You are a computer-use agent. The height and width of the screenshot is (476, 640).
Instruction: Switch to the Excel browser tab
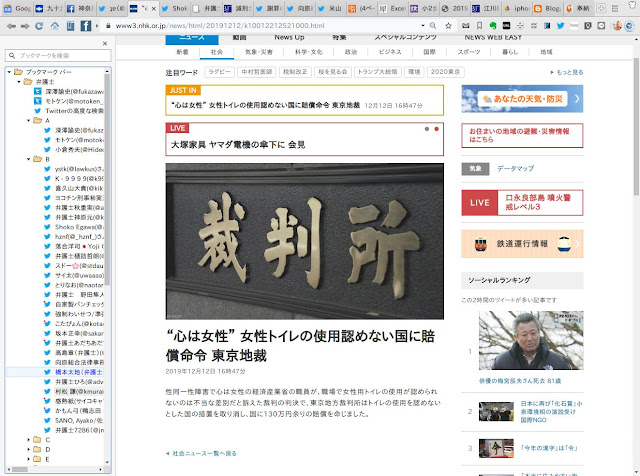(392, 8)
